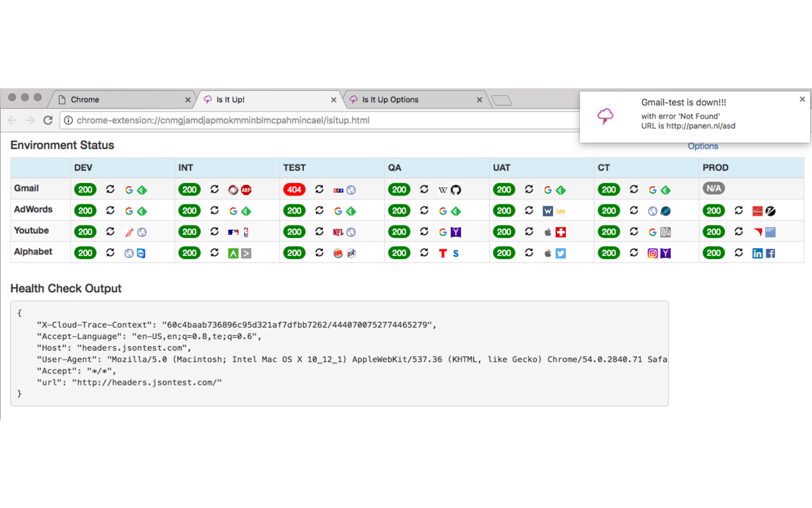Dismiss the Gmail-test is down notification
Image resolution: width=812 pixels, height=508 pixels.
[x=802, y=99]
